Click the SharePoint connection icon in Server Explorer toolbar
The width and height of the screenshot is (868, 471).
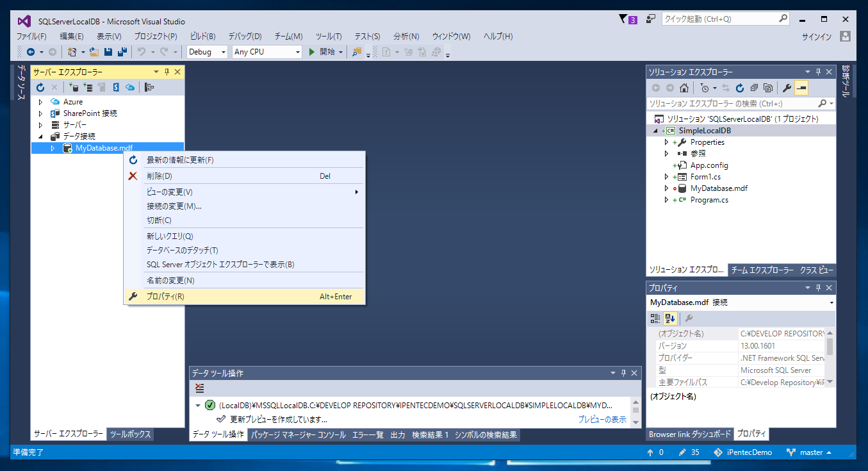(x=116, y=87)
